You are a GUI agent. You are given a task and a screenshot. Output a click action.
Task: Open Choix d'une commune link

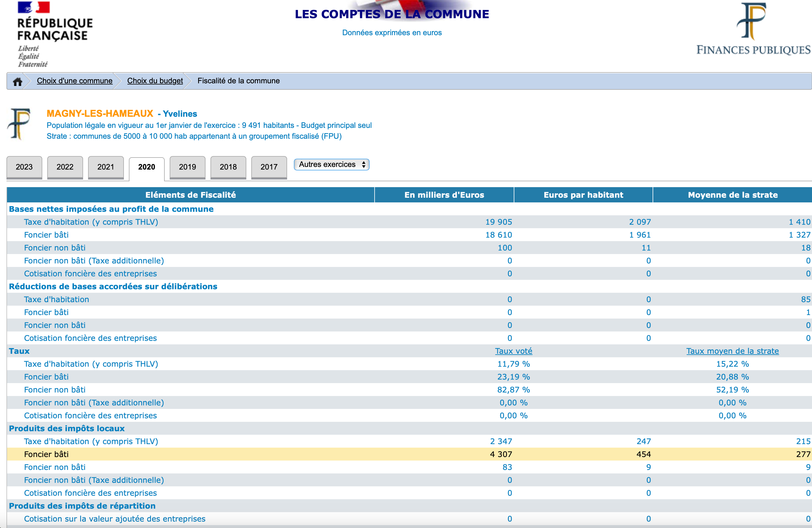pyautogui.click(x=74, y=81)
